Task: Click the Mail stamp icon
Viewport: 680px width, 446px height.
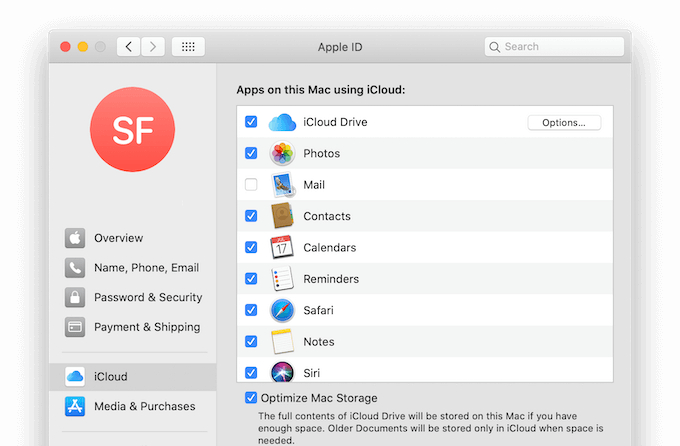Action: point(283,185)
